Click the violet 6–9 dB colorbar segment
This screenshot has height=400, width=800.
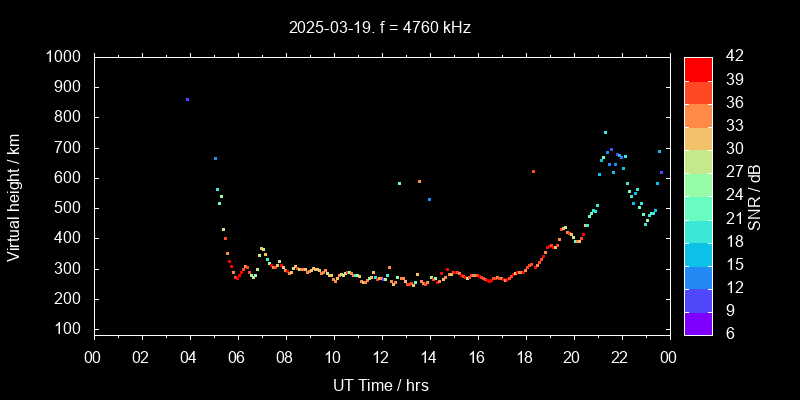coord(698,322)
